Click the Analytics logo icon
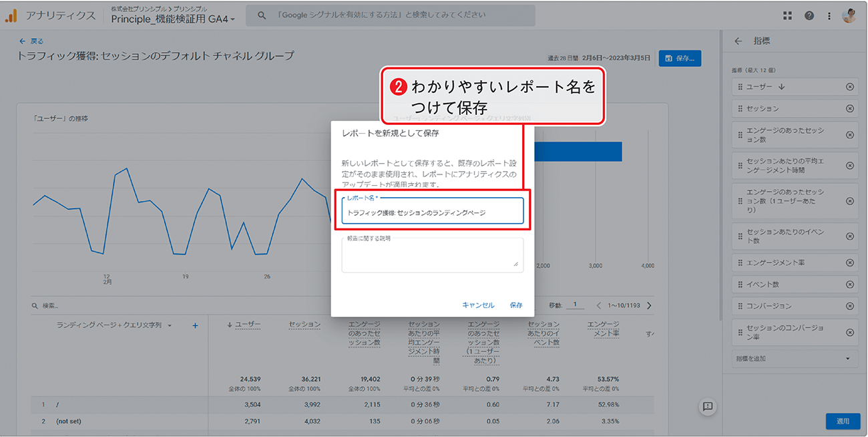This screenshot has height=437, width=868. tap(11, 15)
